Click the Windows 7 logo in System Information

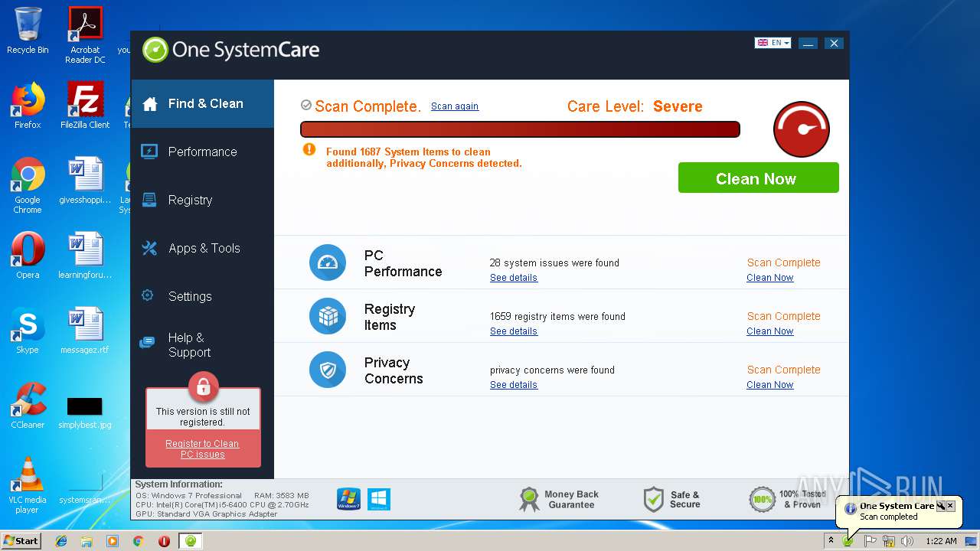point(349,499)
